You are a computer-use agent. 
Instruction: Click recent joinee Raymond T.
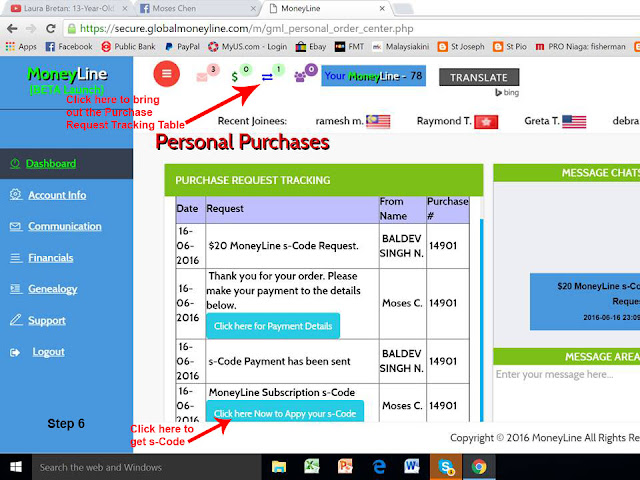tap(444, 121)
